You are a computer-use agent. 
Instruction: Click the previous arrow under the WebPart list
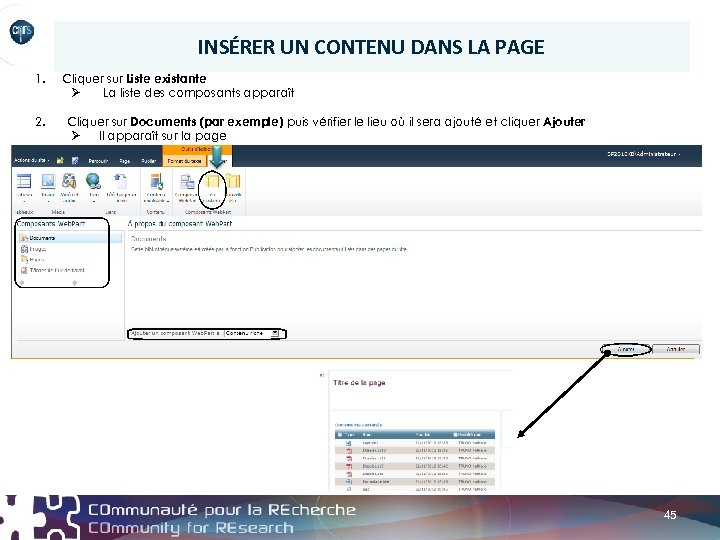[22, 283]
